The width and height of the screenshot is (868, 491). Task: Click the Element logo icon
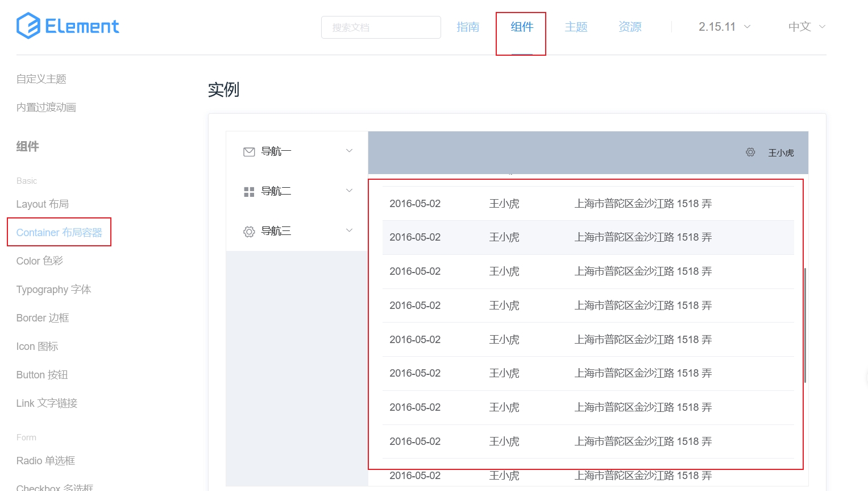click(x=28, y=26)
